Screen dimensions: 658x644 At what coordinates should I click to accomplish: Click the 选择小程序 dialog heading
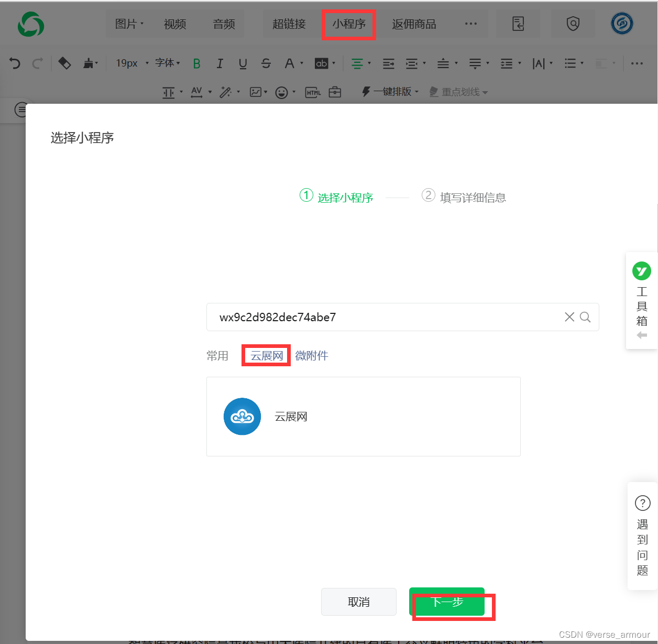pyautogui.click(x=82, y=138)
